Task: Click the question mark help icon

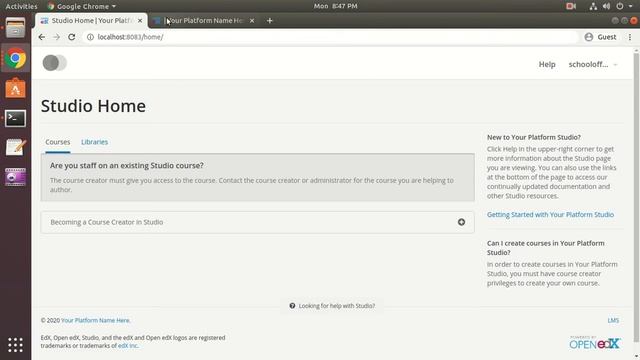Action: 292,306
